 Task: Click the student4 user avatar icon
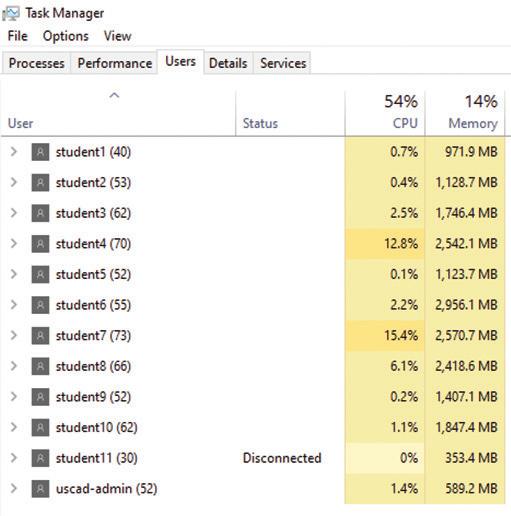click(x=40, y=244)
